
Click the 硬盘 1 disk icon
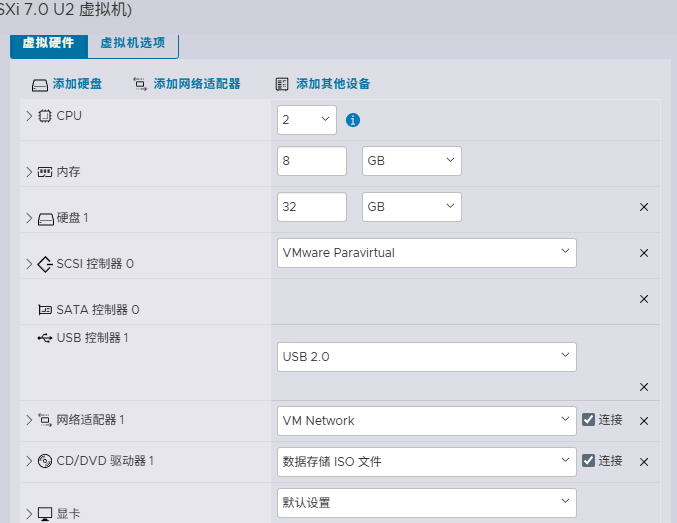[45, 219]
